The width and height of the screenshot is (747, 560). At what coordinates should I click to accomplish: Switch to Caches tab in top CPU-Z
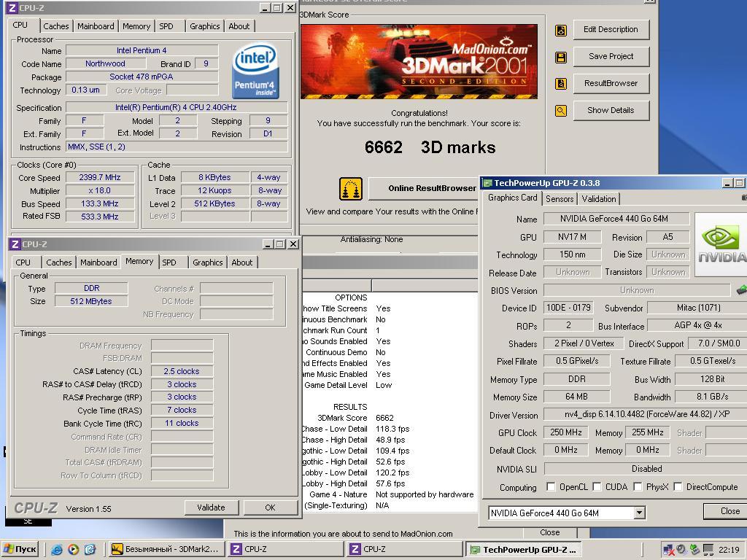[55, 26]
